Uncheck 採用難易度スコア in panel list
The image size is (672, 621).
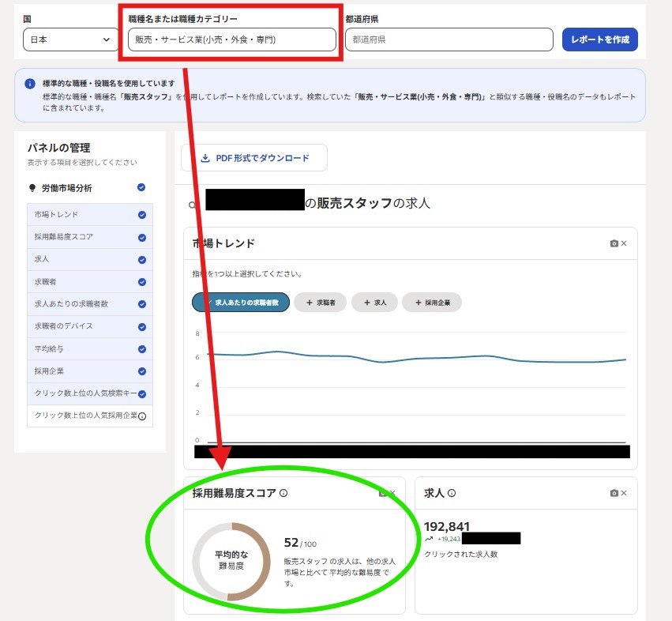pos(142,237)
